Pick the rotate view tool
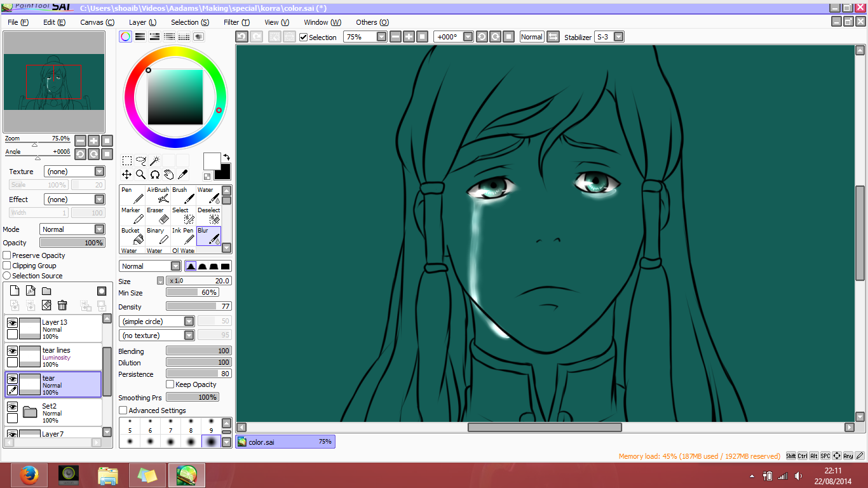The image size is (868, 488). 154,175
